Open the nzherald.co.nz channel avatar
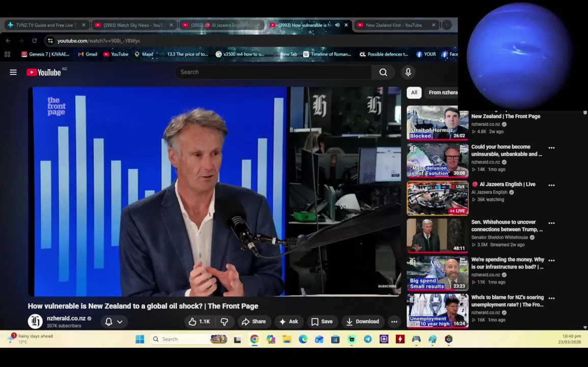The width and height of the screenshot is (588, 367). pyautogui.click(x=35, y=322)
